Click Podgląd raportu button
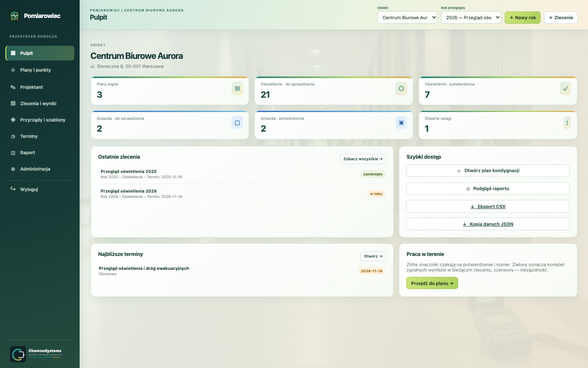The width and height of the screenshot is (588, 368). (488, 188)
